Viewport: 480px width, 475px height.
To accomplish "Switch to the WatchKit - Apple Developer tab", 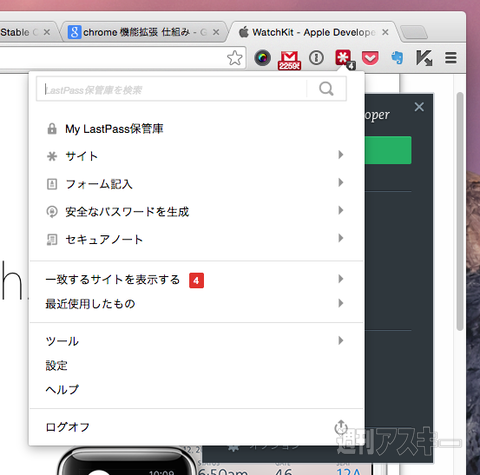I will pos(313,32).
